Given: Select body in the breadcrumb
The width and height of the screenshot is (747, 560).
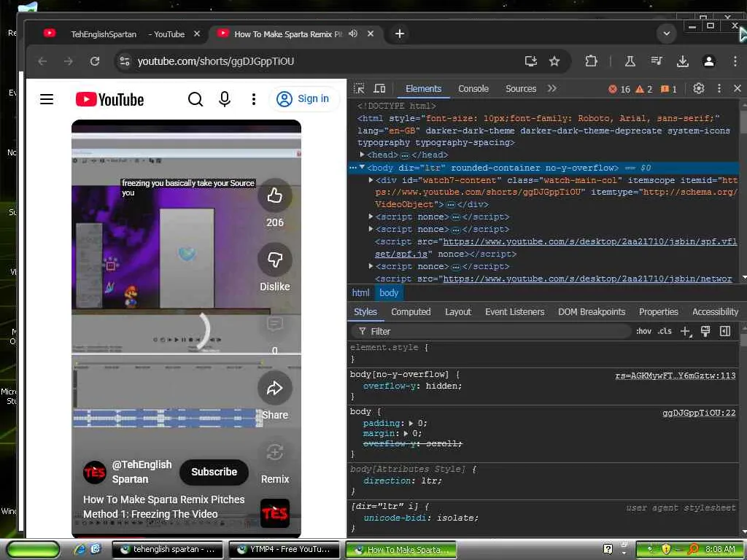Looking at the screenshot, I should [x=389, y=293].
